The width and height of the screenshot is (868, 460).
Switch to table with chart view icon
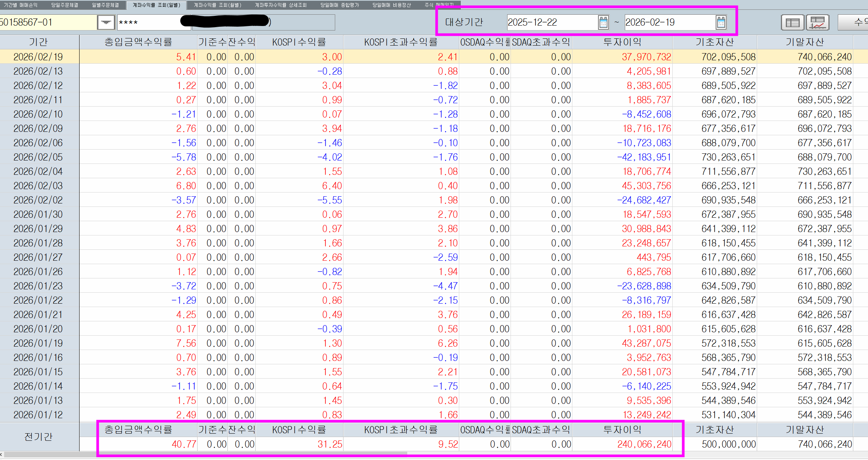pyautogui.click(x=817, y=23)
